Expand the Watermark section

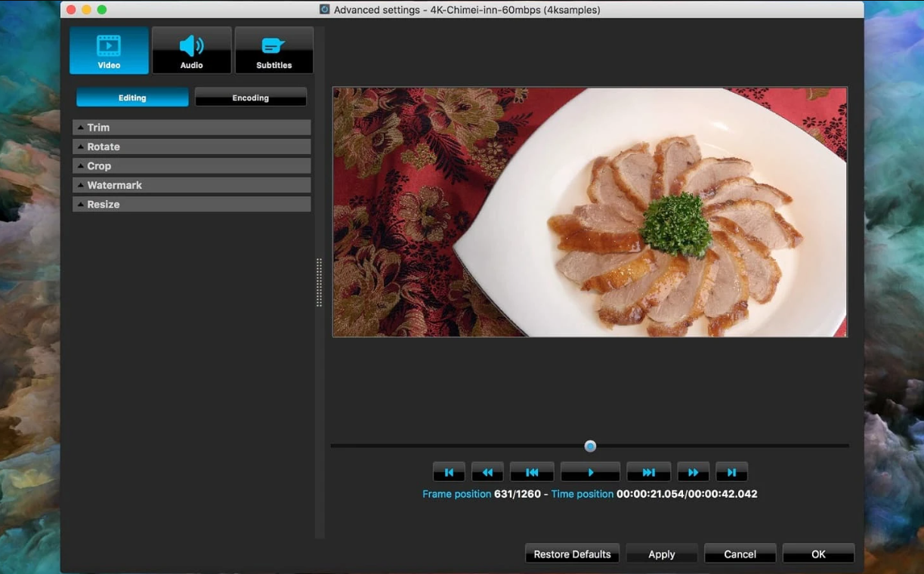(x=191, y=185)
